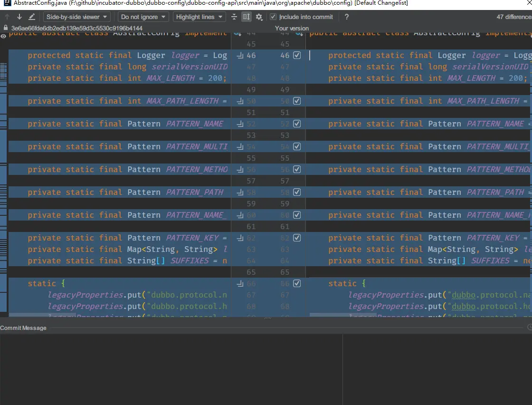Revert change arrow at line 52
The width and height of the screenshot is (532, 405).
click(x=240, y=124)
